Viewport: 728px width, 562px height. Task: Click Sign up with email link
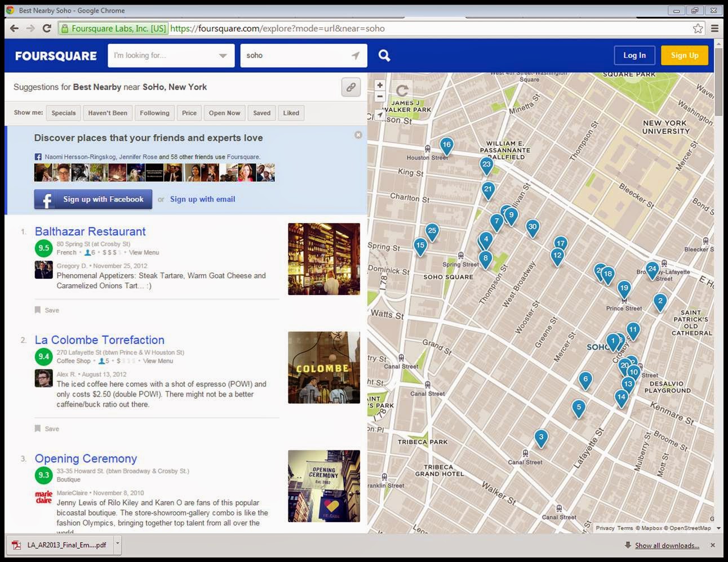203,199
